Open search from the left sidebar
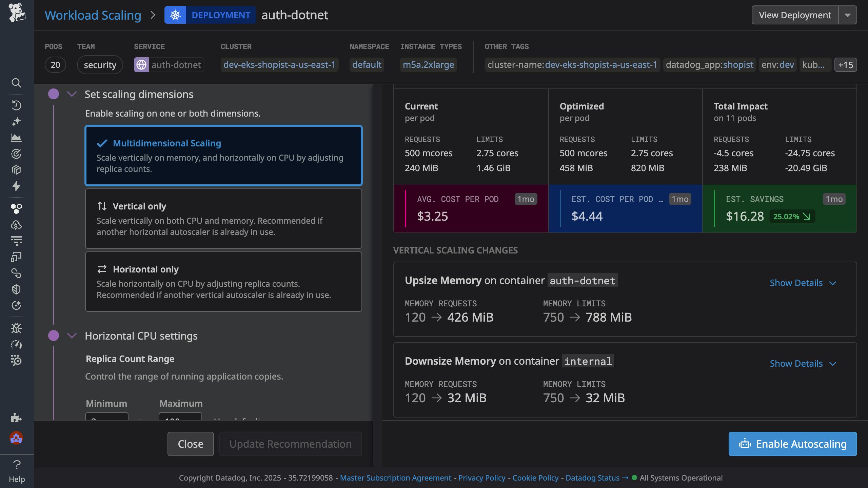Screen dimensions: 868x488 point(16,83)
